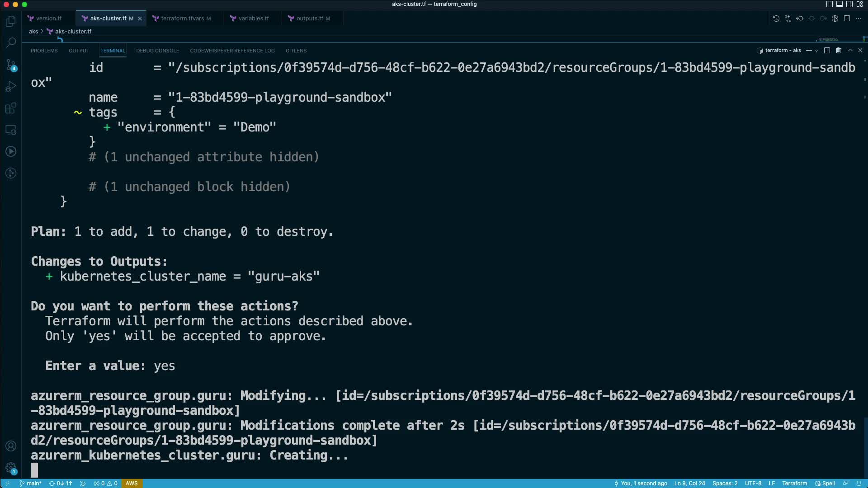The width and height of the screenshot is (868, 488).
Task: Toggle the bottom panel layout button
Action: point(839,4)
